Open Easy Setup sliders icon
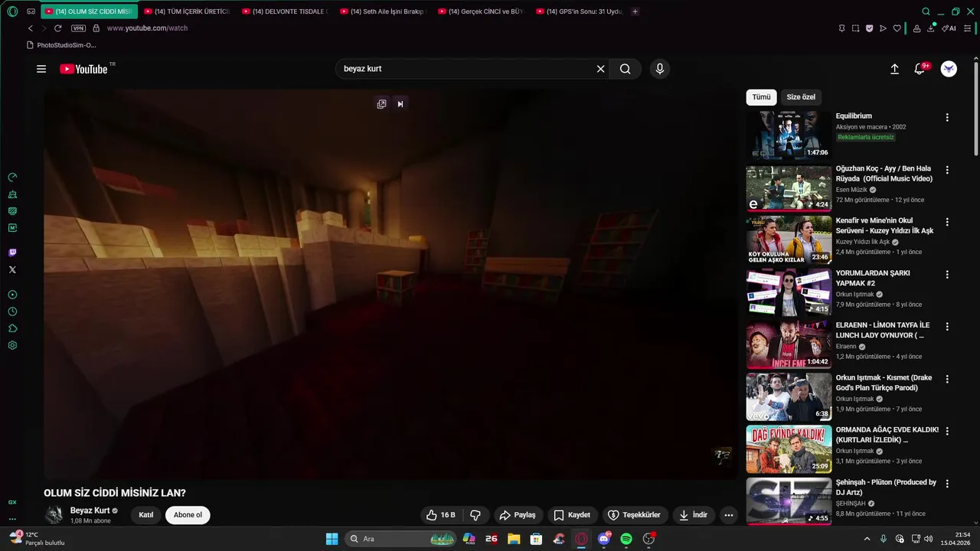The height and width of the screenshot is (551, 980). 967,28
